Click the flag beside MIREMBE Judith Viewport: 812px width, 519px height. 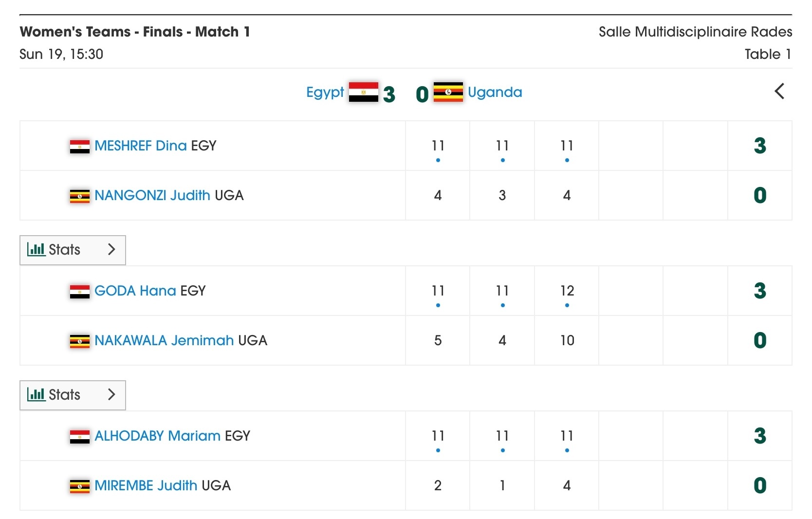[80, 486]
